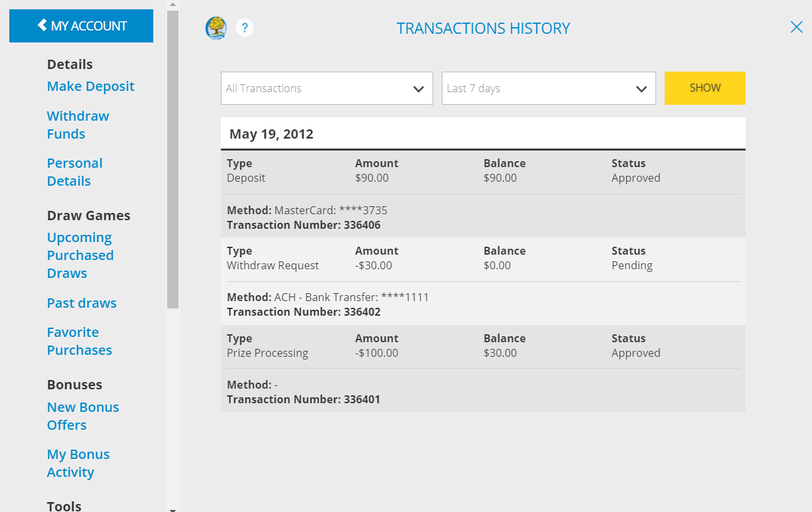Open Make Deposit page

coord(90,86)
